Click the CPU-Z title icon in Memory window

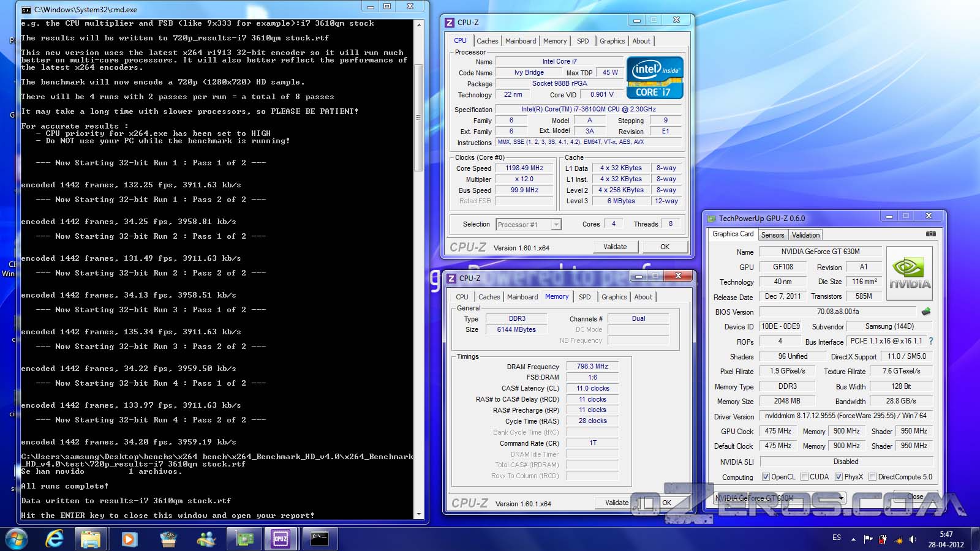451,278
